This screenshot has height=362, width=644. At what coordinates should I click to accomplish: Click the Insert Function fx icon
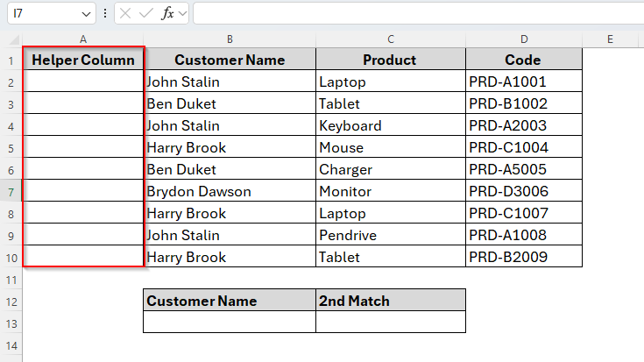[x=167, y=13]
